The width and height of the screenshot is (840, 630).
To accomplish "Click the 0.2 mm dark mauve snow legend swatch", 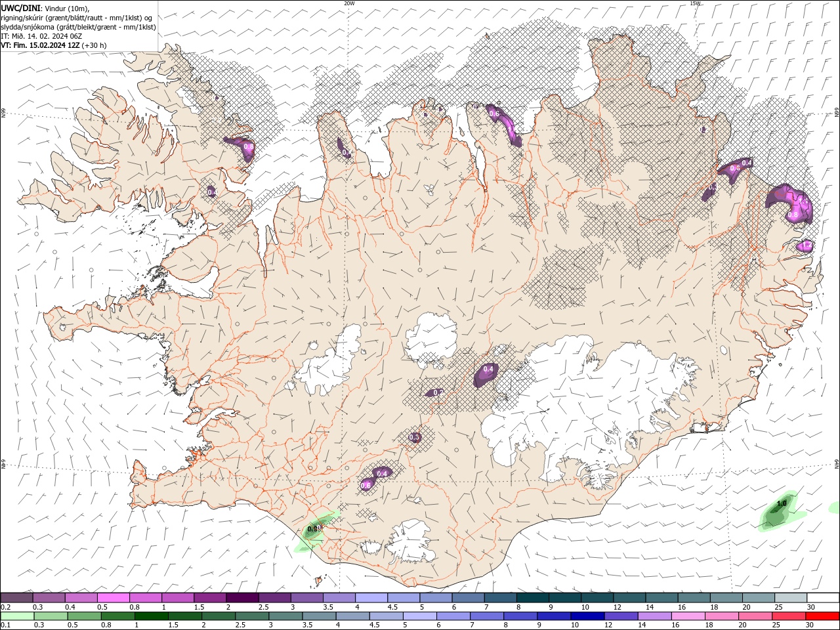I will (x=16, y=597).
